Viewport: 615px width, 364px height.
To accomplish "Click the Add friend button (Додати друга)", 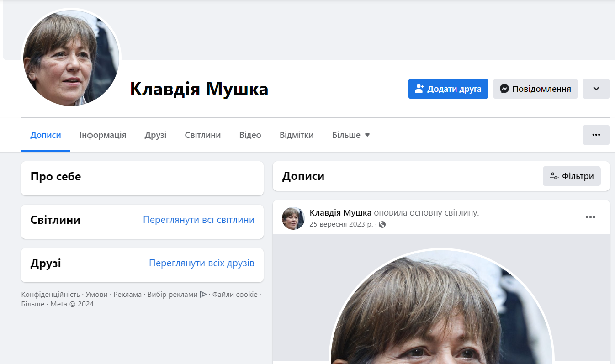I will [x=448, y=89].
